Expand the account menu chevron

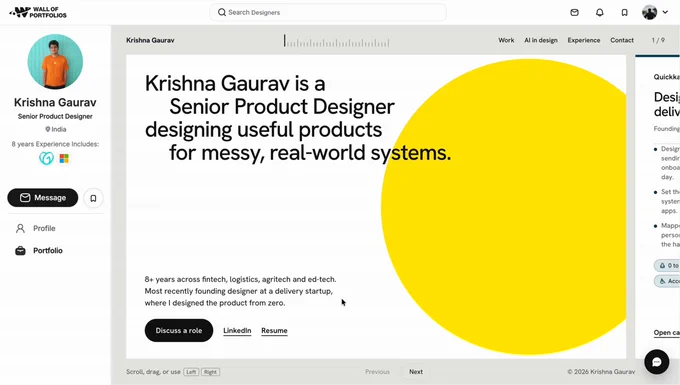point(665,12)
